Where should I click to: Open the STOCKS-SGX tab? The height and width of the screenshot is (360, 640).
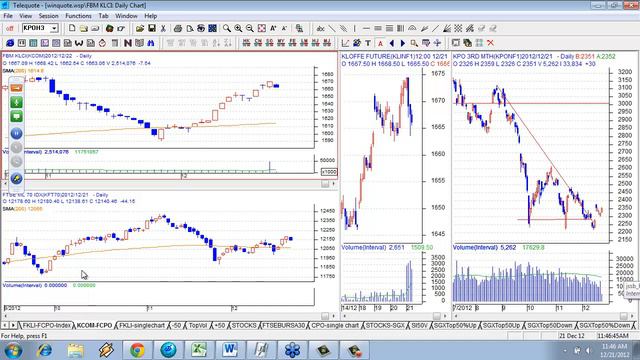pyautogui.click(x=385, y=325)
